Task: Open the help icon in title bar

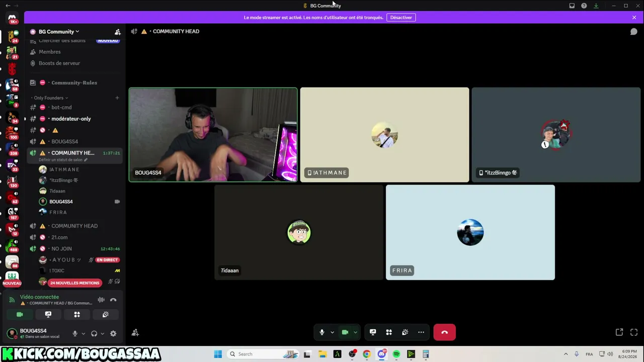Action: pyautogui.click(x=584, y=6)
